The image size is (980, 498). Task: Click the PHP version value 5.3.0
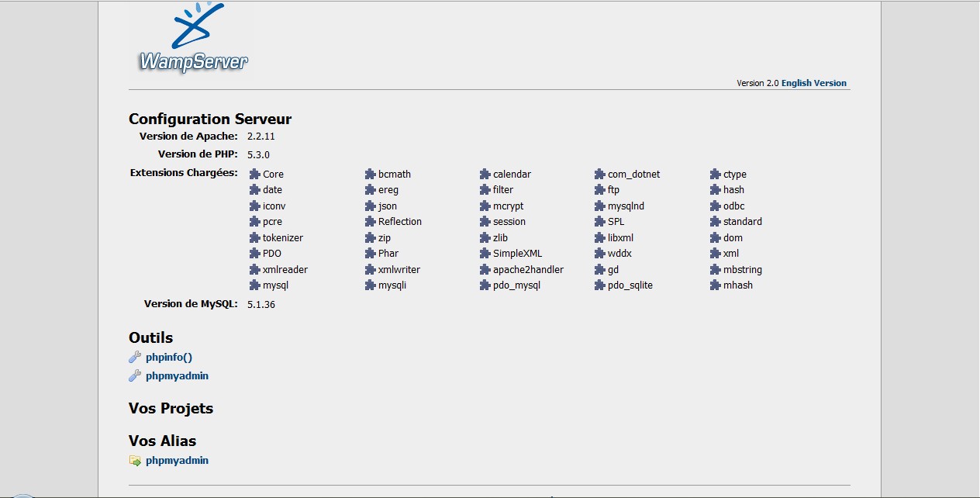coord(258,154)
